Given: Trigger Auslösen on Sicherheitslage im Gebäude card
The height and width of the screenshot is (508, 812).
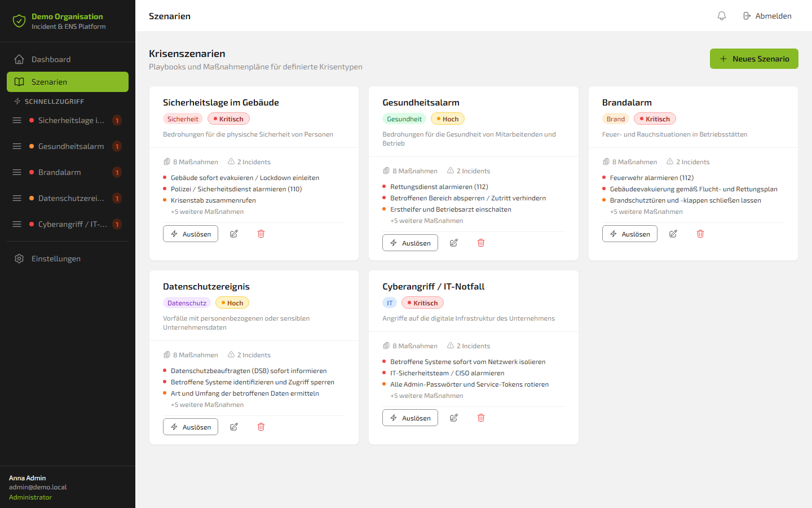Looking at the screenshot, I should click(x=191, y=234).
